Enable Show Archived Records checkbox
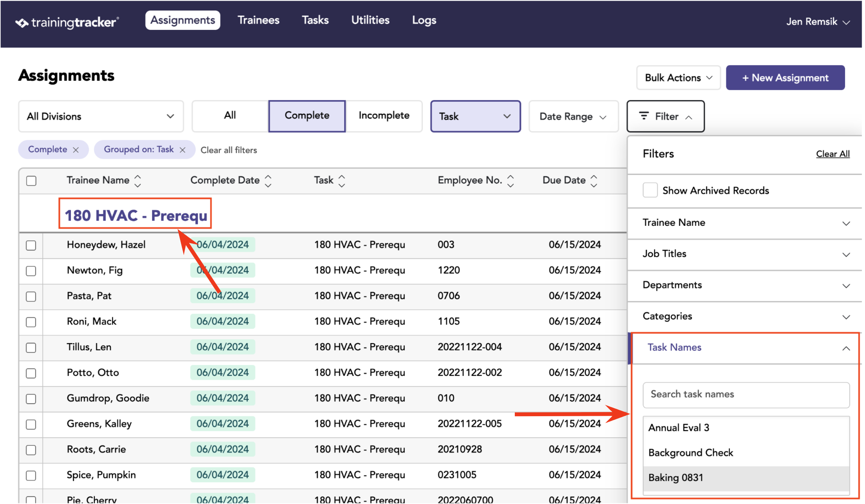The height and width of the screenshot is (504, 865). [650, 190]
